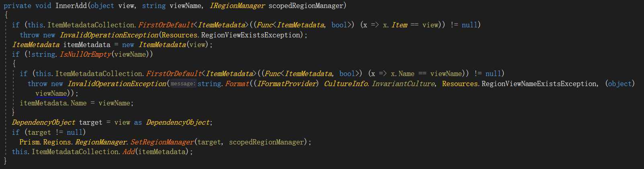Viewport: 644px width, 169px height.
Task: Click the itemMetadata.Name assignment line
Action: pos(76,103)
